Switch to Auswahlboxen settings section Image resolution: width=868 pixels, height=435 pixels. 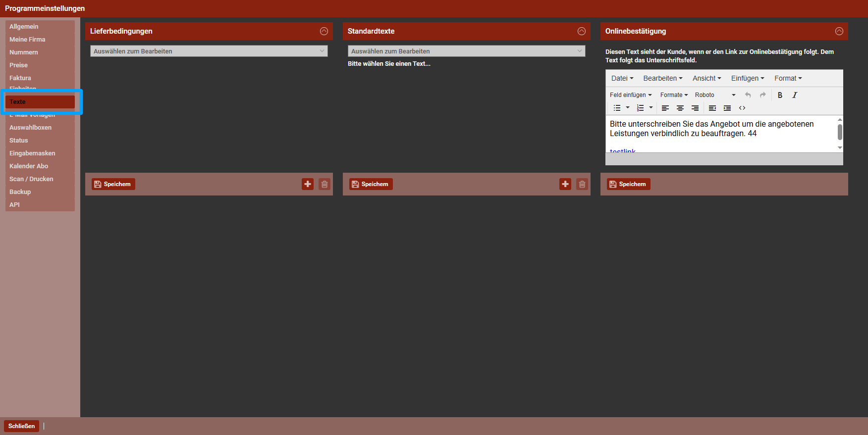coord(30,128)
